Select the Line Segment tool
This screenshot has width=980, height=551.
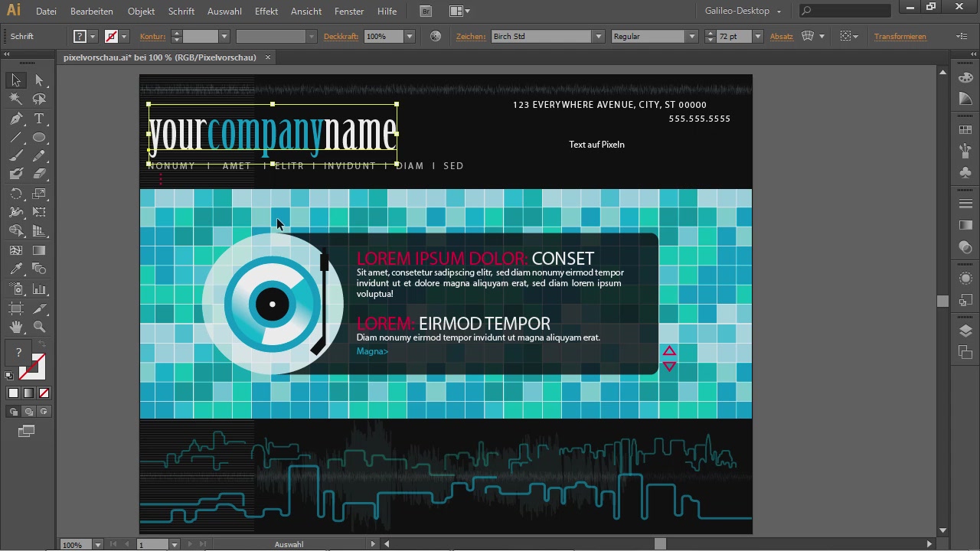tap(16, 138)
